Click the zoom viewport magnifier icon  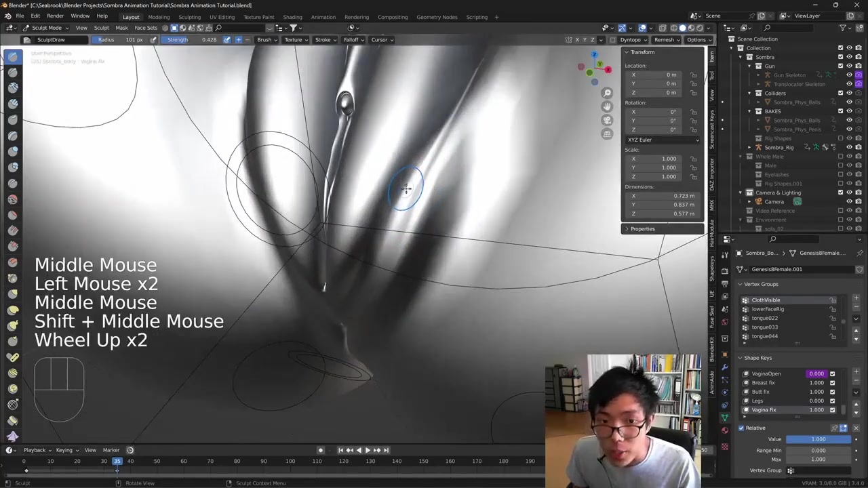click(x=607, y=93)
